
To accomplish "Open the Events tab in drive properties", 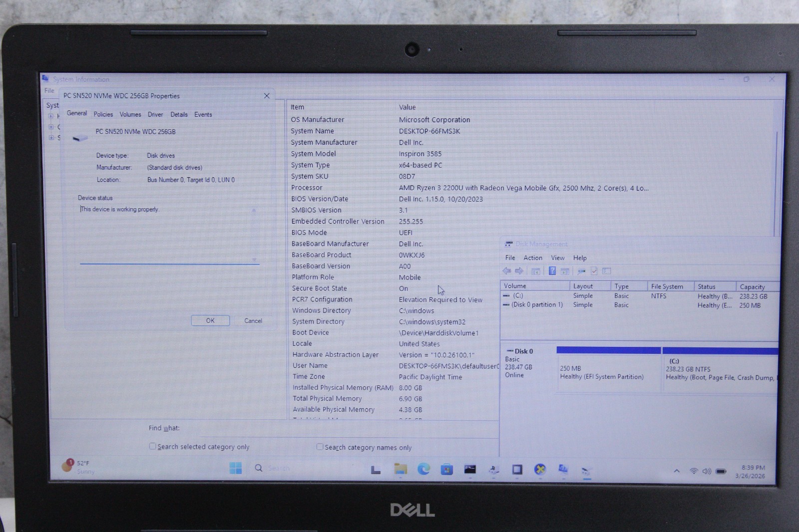I will [x=203, y=114].
